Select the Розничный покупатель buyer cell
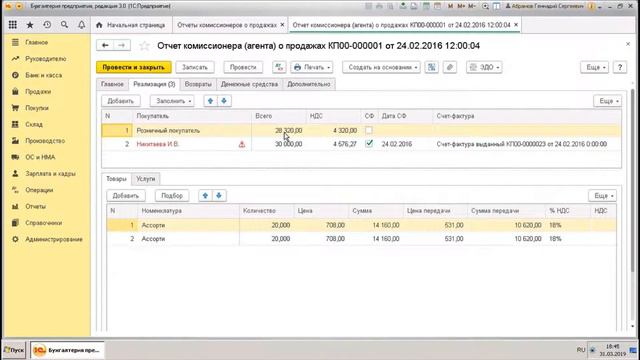Viewport: 640px width, 360px height. [192, 131]
